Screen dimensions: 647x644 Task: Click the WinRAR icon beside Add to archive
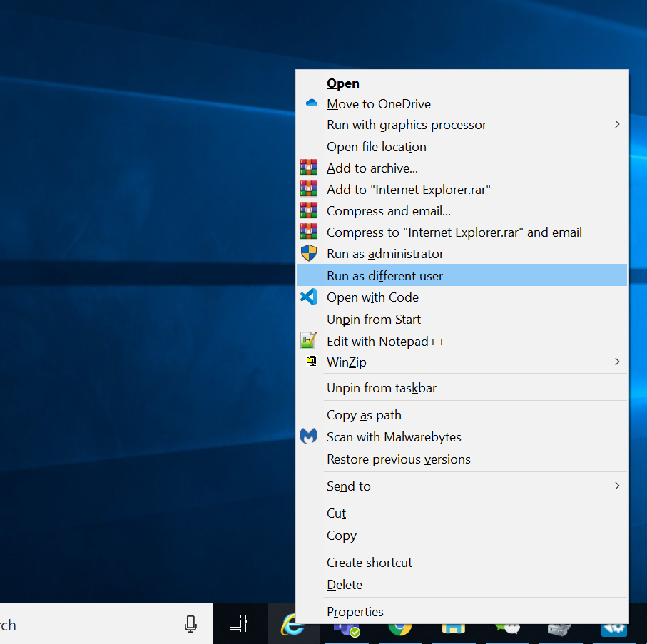308,168
